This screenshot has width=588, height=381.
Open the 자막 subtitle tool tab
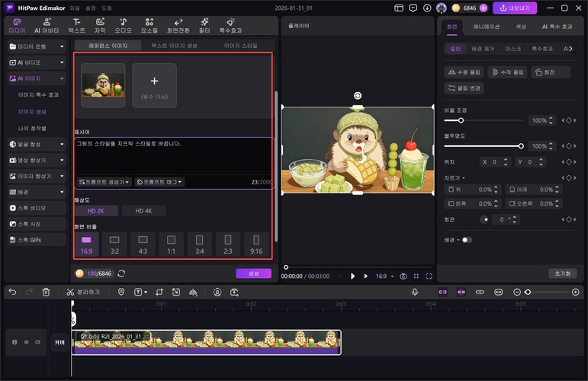click(100, 25)
